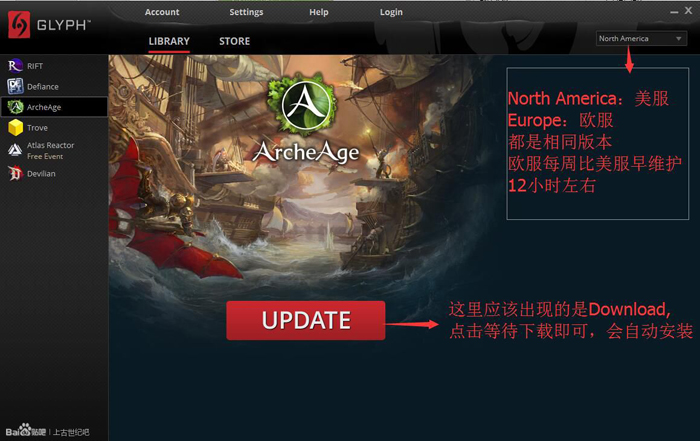Select the Defiance game icon

click(15, 86)
